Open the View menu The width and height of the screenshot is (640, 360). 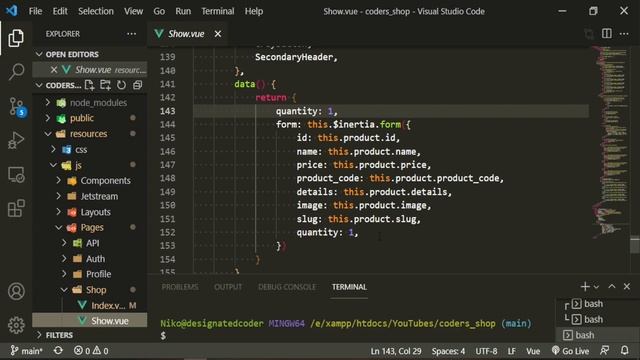coord(133,11)
